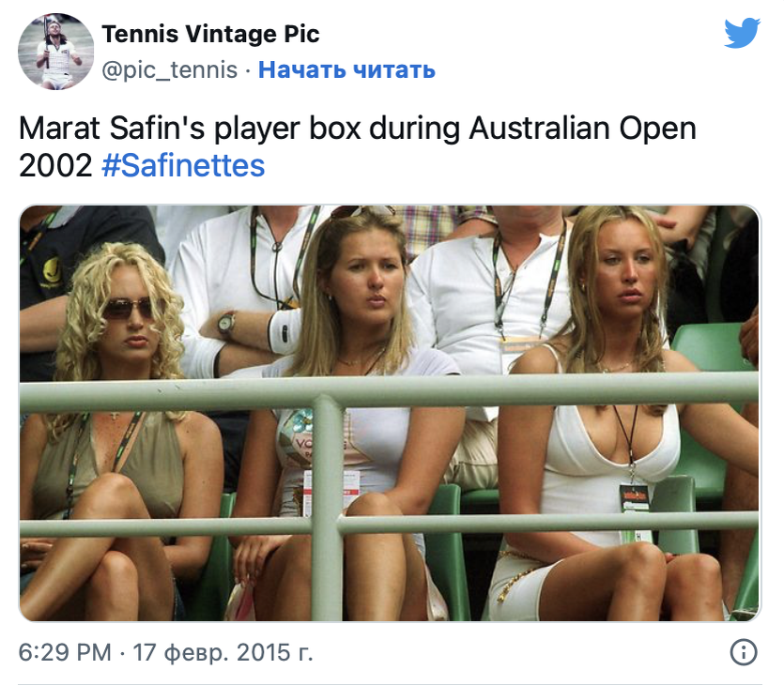
Task: Open the #Safinettes hashtag
Action: tap(183, 165)
